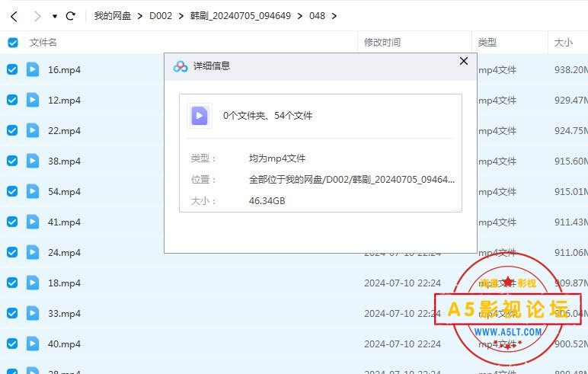
Task: Click the cloud logo in 详细信息 title
Action: (x=181, y=66)
